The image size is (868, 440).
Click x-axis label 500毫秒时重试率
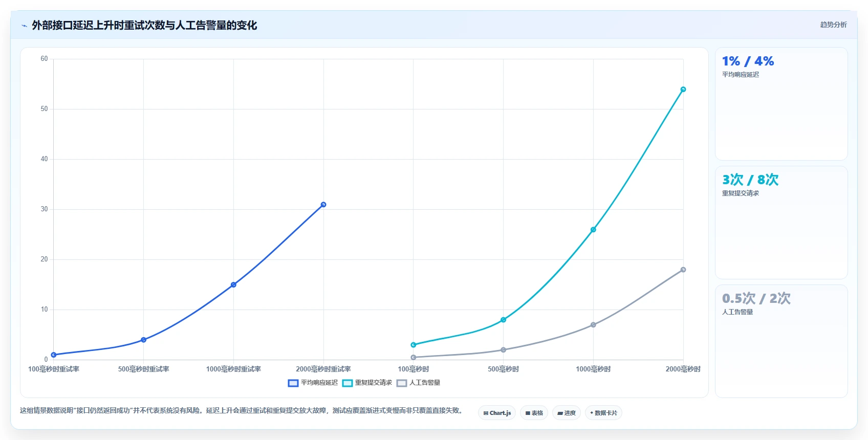(x=144, y=369)
